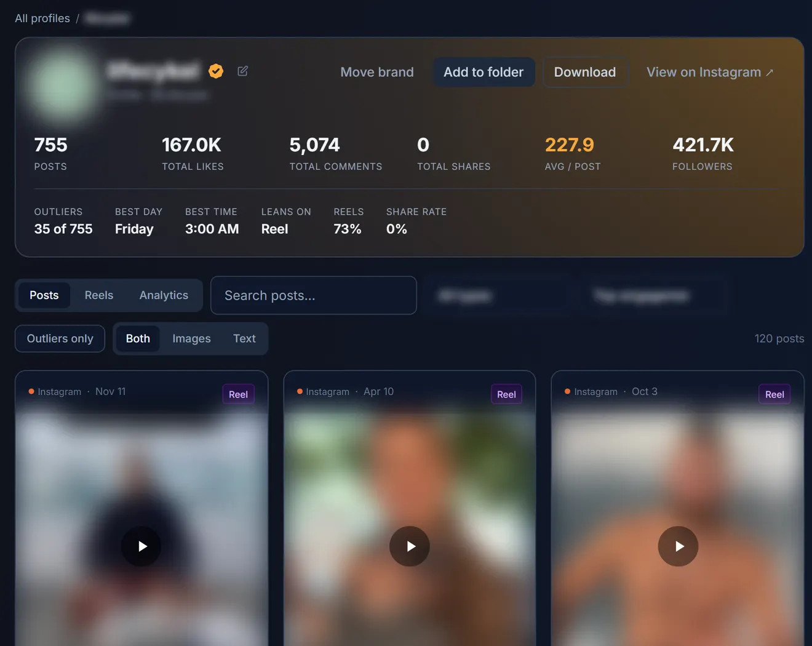Click the orange verified badge icon
The image size is (812, 646).
pos(216,71)
